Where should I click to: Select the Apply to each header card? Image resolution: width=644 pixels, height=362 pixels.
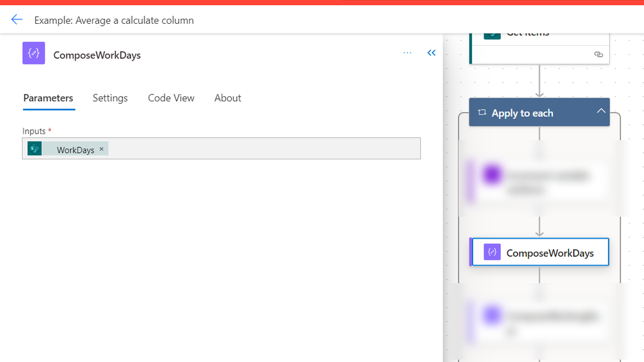[x=540, y=112]
